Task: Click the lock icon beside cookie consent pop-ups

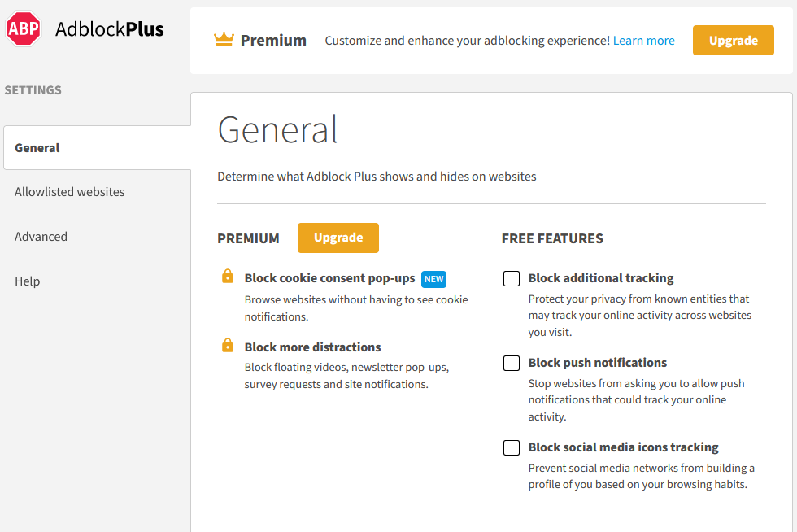Action: tap(228, 277)
